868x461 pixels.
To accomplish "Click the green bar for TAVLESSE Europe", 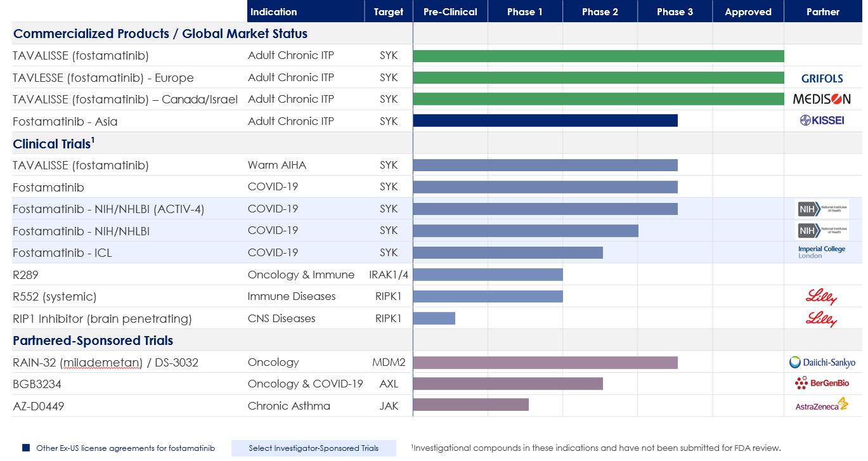I will pyautogui.click(x=599, y=77).
